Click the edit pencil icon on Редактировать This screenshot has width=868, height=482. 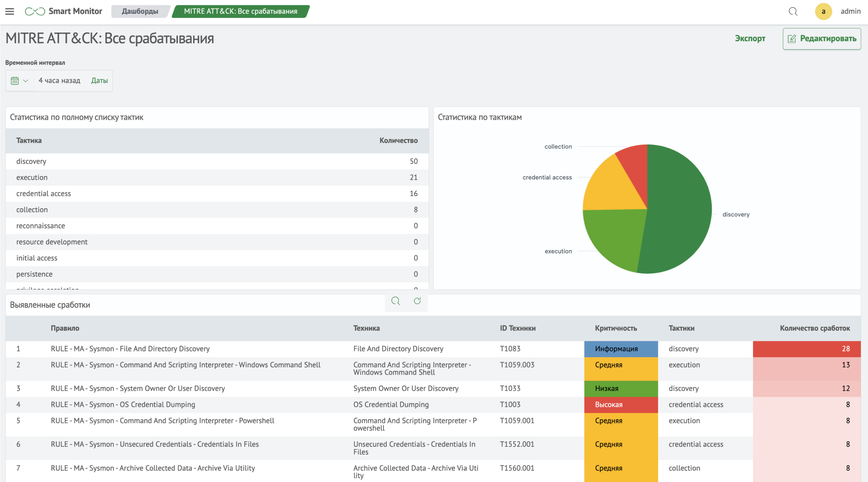pos(791,39)
